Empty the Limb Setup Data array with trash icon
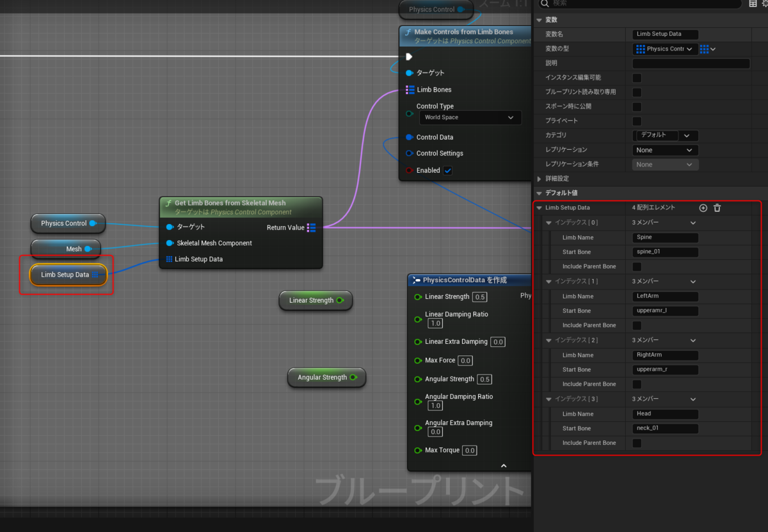768x532 pixels. pyautogui.click(x=717, y=208)
